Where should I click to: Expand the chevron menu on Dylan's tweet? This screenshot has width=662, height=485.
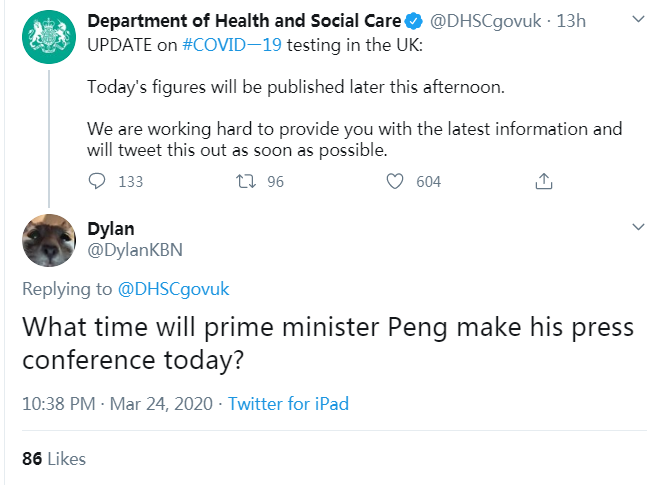[x=639, y=228]
